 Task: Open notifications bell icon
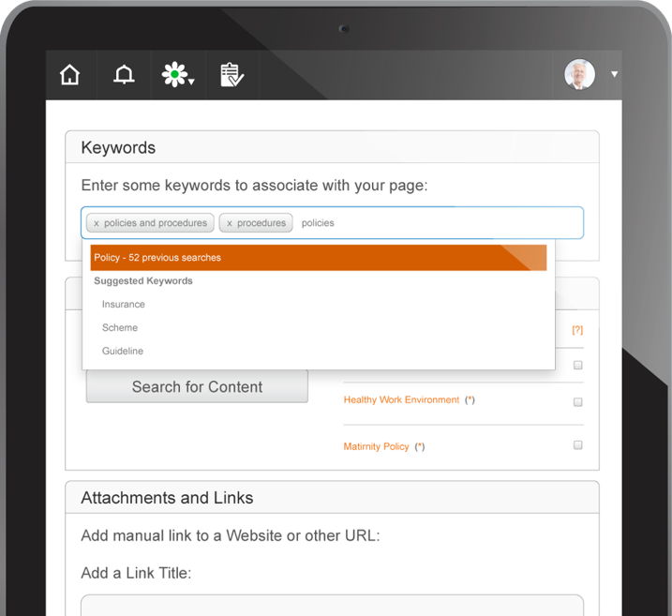[124, 75]
